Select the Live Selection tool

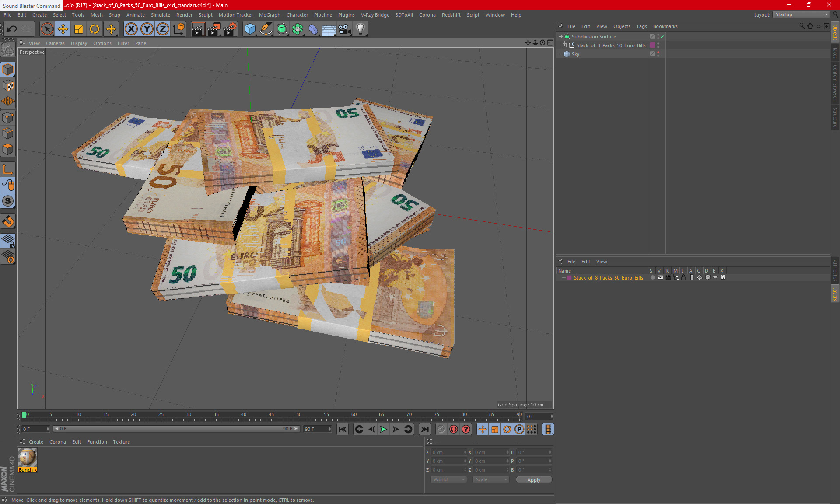click(x=47, y=29)
